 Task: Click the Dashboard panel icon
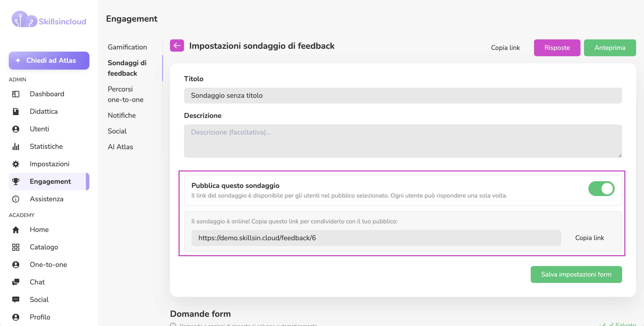(x=16, y=94)
